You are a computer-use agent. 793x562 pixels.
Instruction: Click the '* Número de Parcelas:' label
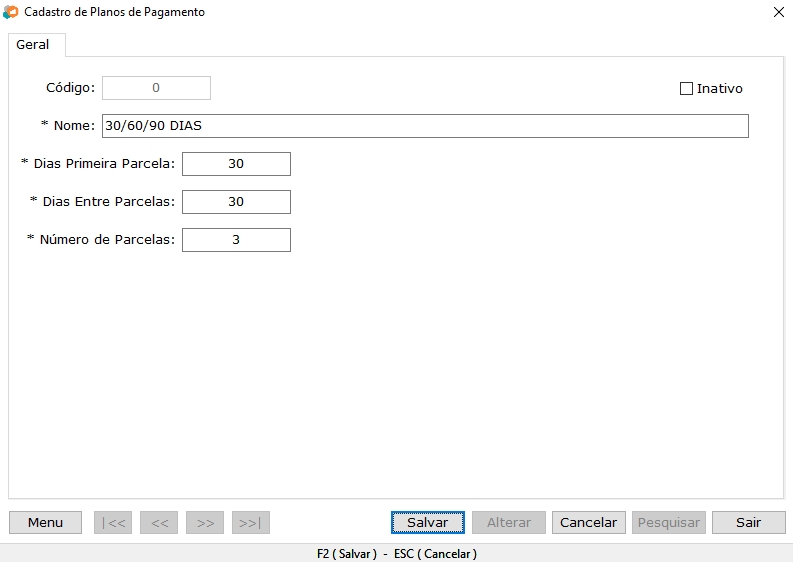[101, 239]
